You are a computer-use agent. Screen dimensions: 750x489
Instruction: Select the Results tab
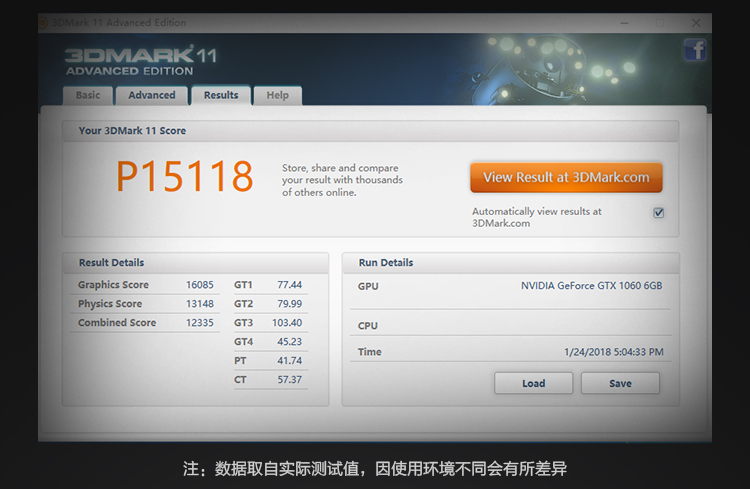221,95
